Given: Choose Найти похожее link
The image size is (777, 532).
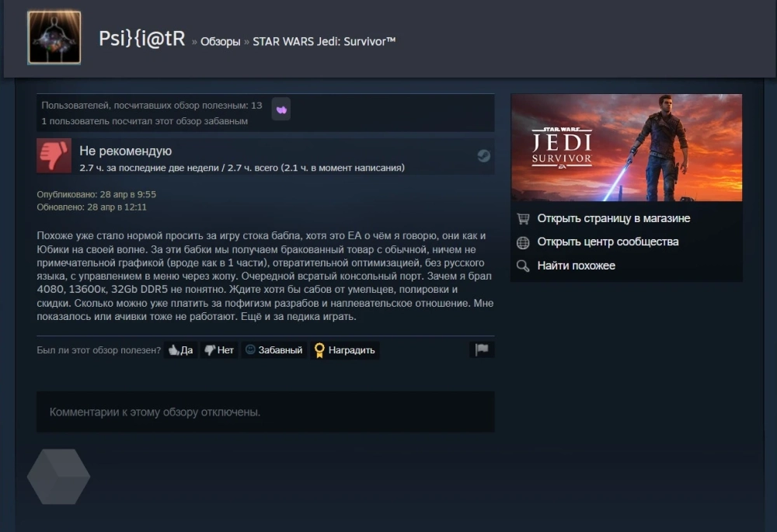Looking at the screenshot, I should pyautogui.click(x=577, y=266).
